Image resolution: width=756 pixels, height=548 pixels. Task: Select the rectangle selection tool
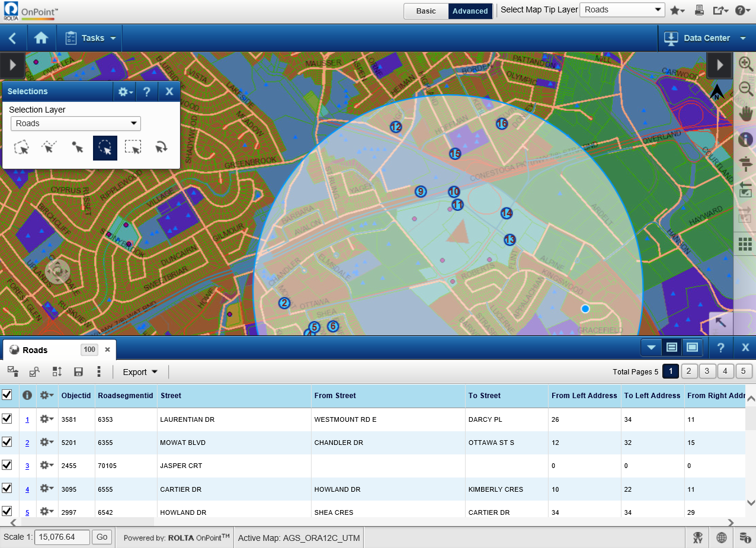coord(133,148)
